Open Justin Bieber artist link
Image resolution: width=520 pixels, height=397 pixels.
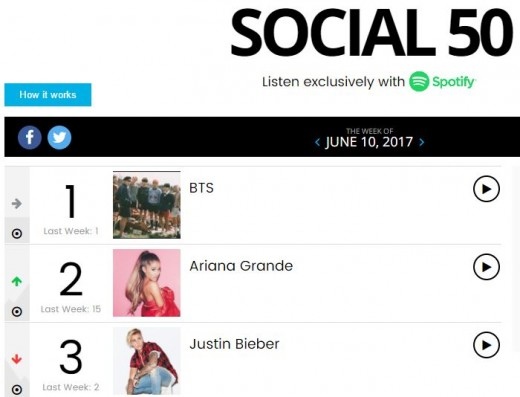pos(234,344)
